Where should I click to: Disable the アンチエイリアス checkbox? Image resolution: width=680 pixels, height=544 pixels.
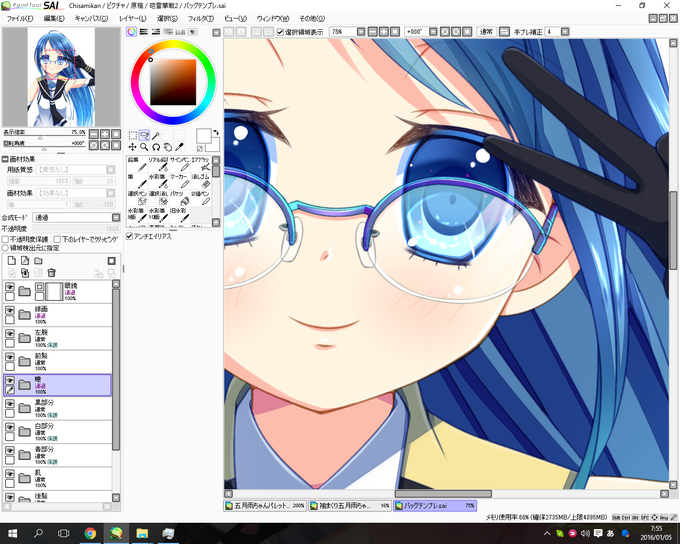129,236
